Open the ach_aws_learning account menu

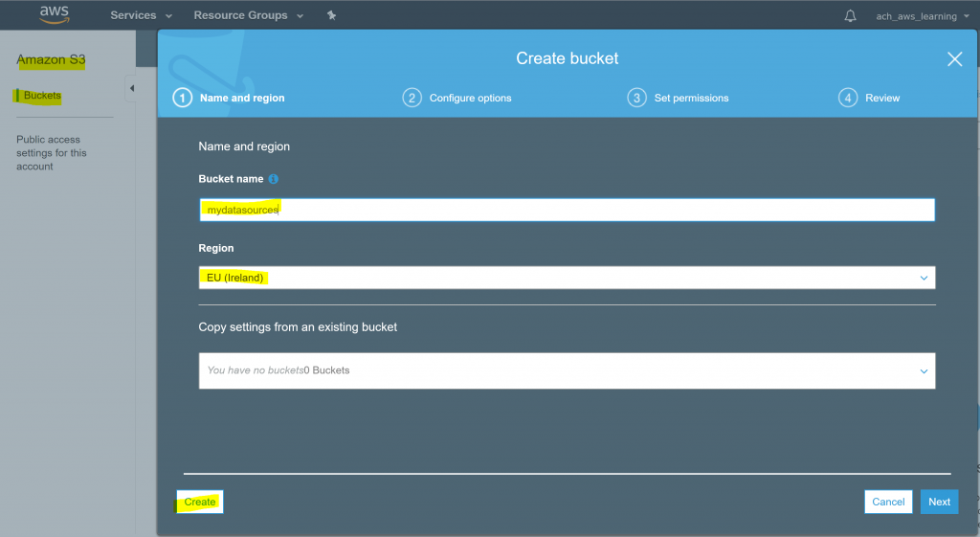pos(922,16)
